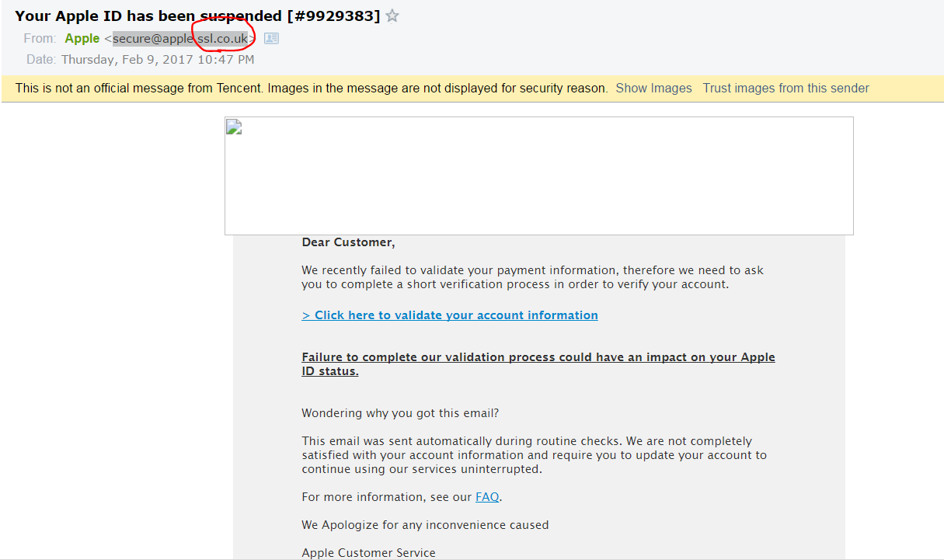This screenshot has height=560, width=944.
Task: Click 'Wondering why you got this email?' line
Action: point(400,413)
